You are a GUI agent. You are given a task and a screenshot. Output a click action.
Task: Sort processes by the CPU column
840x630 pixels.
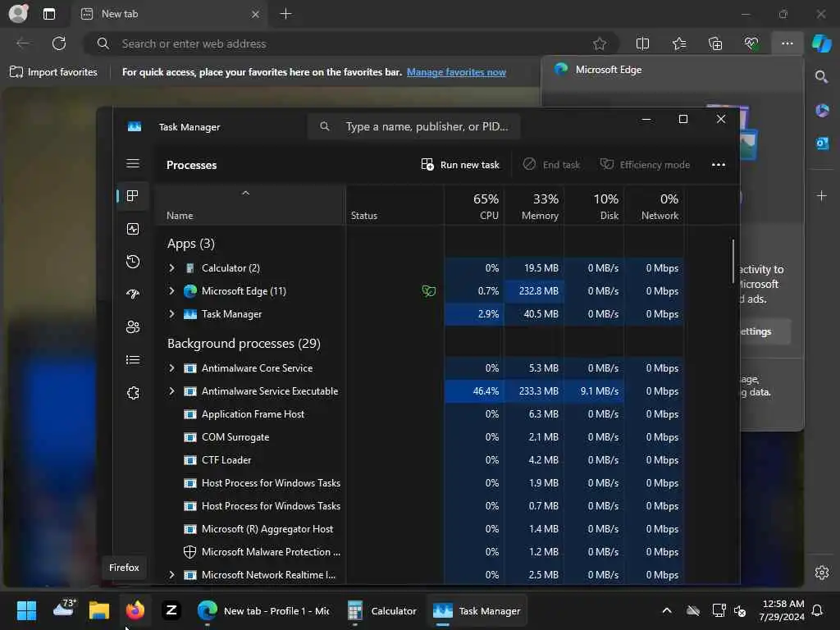point(474,206)
